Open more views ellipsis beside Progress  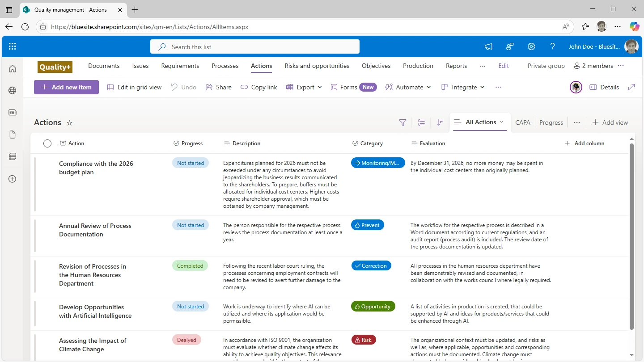point(577,122)
